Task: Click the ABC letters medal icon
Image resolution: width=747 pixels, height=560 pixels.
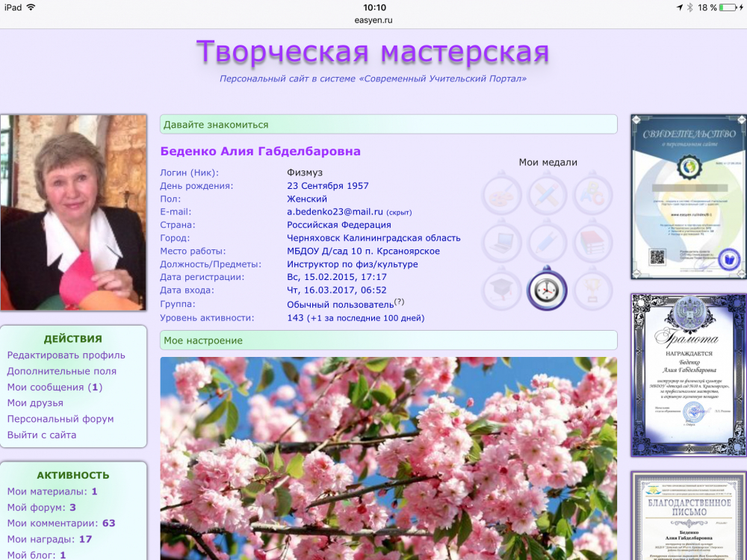Action: pos(592,194)
